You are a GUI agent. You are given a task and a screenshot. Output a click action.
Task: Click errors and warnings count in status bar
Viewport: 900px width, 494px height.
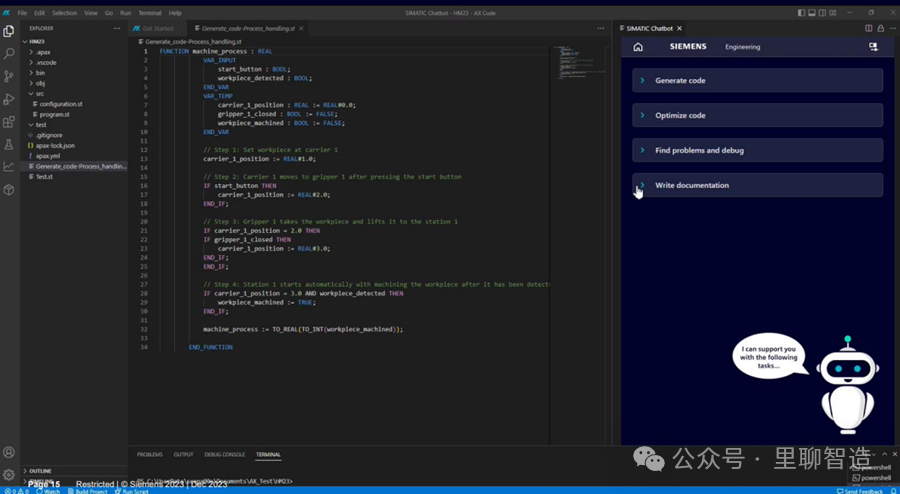pos(15,491)
